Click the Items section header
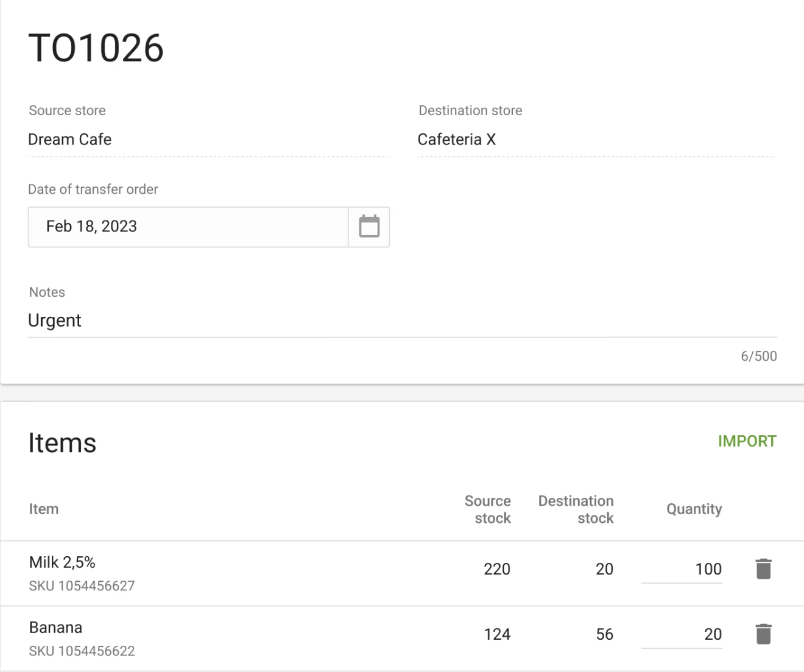Viewport: 804px width, 672px height. (62, 443)
